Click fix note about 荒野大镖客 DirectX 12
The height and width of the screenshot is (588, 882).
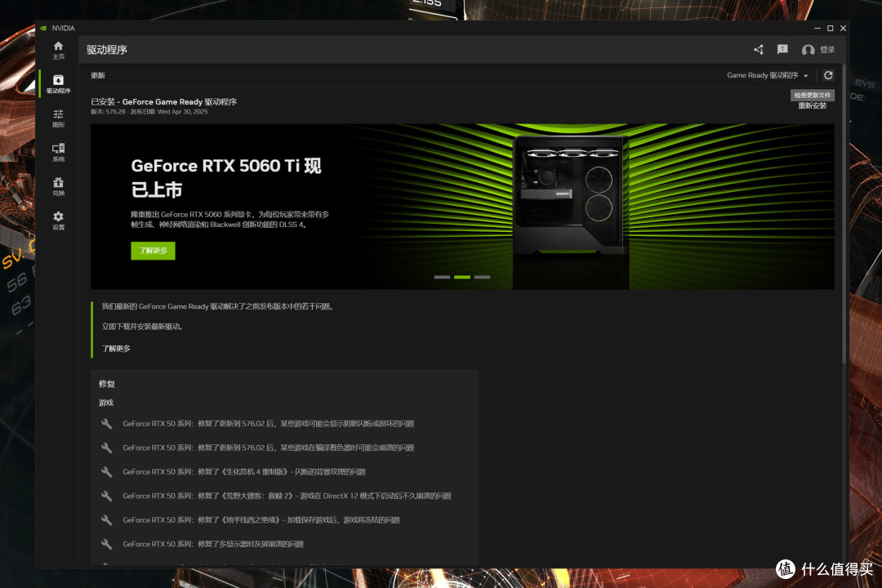point(287,496)
